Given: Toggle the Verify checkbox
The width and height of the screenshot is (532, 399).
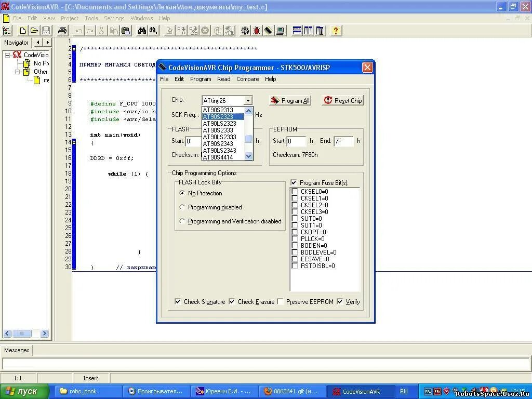Looking at the screenshot, I should tap(340, 302).
